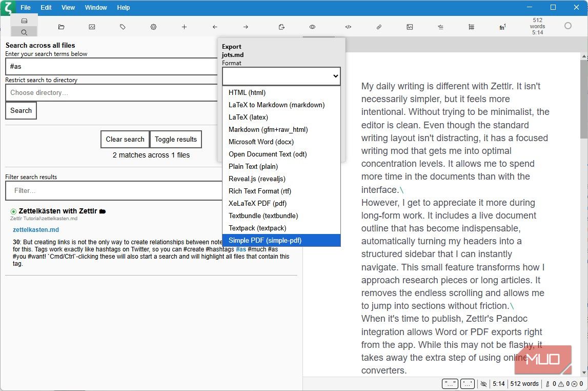This screenshot has height=391, width=588.
Task: Open the file manager drawer icon
Action: pos(24,21)
